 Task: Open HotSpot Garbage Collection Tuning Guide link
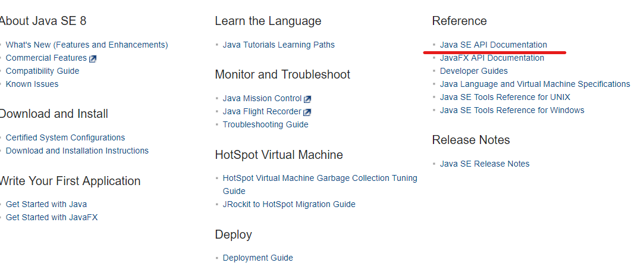point(320,184)
